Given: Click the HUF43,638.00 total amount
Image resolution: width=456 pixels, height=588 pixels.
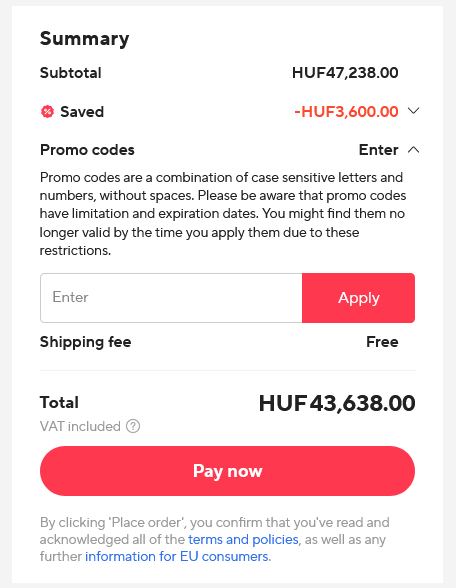Looking at the screenshot, I should (x=337, y=404).
